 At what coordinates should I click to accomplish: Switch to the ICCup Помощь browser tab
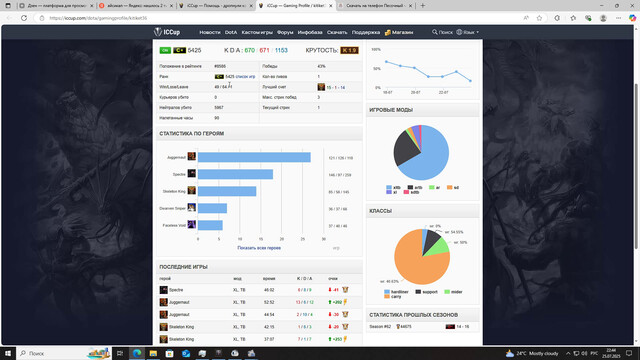(x=217, y=6)
